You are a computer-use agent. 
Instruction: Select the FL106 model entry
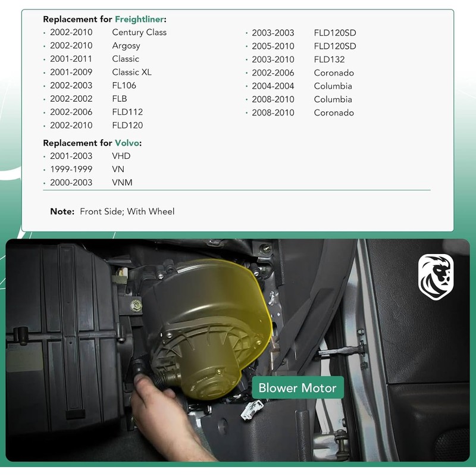point(124,86)
